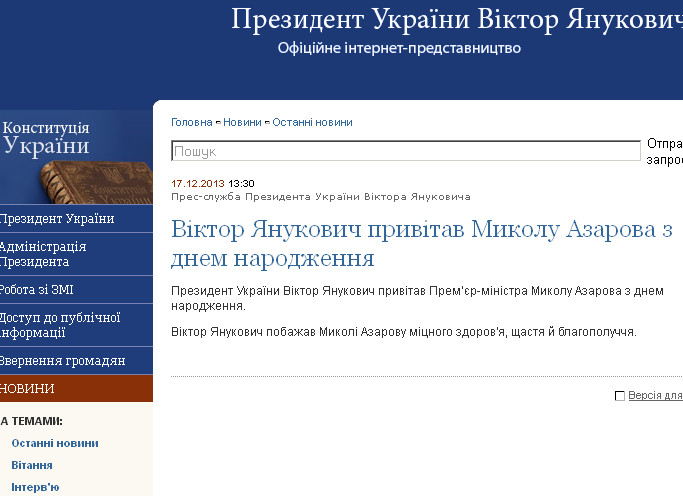Open the Головна breadcrumb link
The width and height of the screenshot is (683, 496).
[x=192, y=122]
